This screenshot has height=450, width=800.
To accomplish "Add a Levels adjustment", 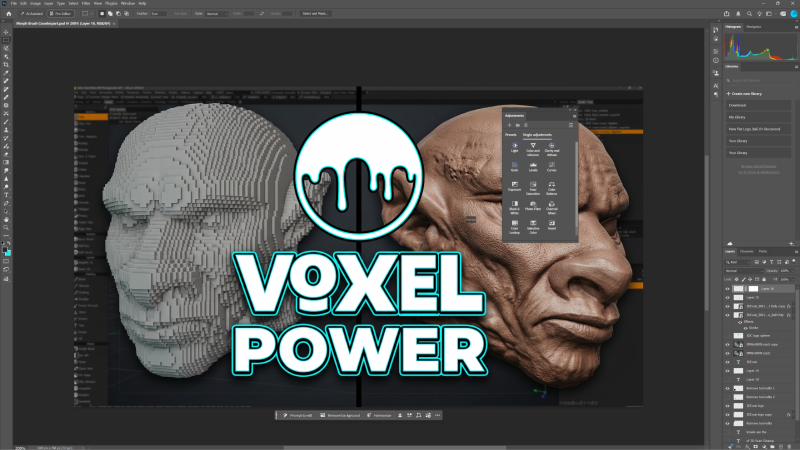I will [x=533, y=167].
